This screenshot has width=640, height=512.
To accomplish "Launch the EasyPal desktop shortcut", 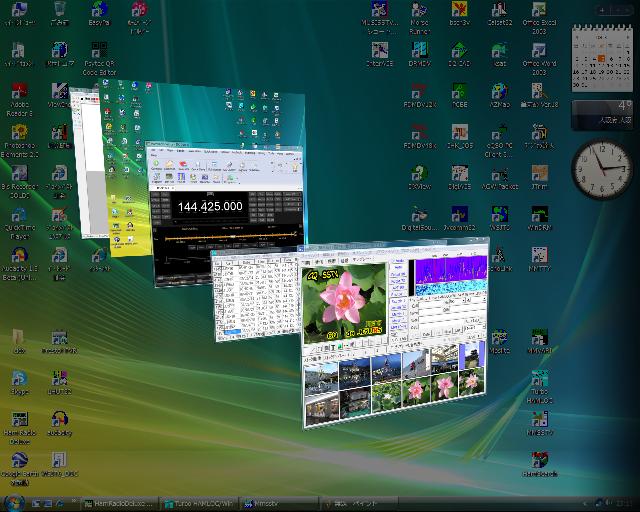I will [x=99, y=13].
